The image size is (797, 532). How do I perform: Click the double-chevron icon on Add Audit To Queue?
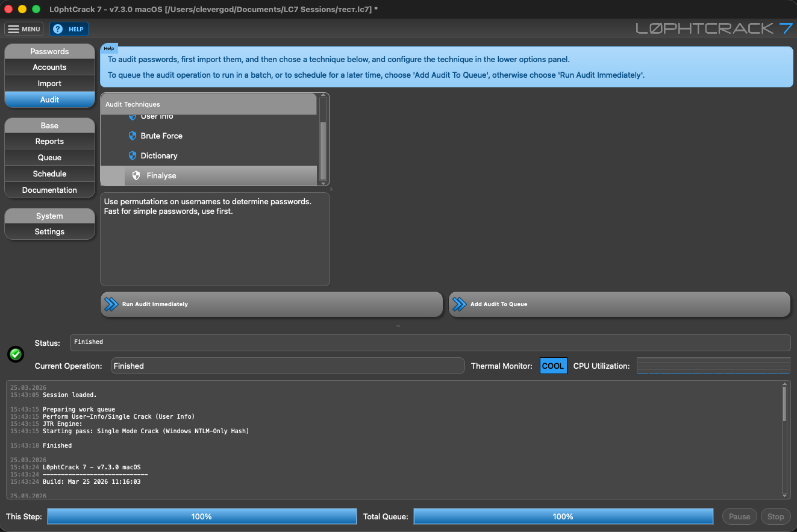point(460,304)
